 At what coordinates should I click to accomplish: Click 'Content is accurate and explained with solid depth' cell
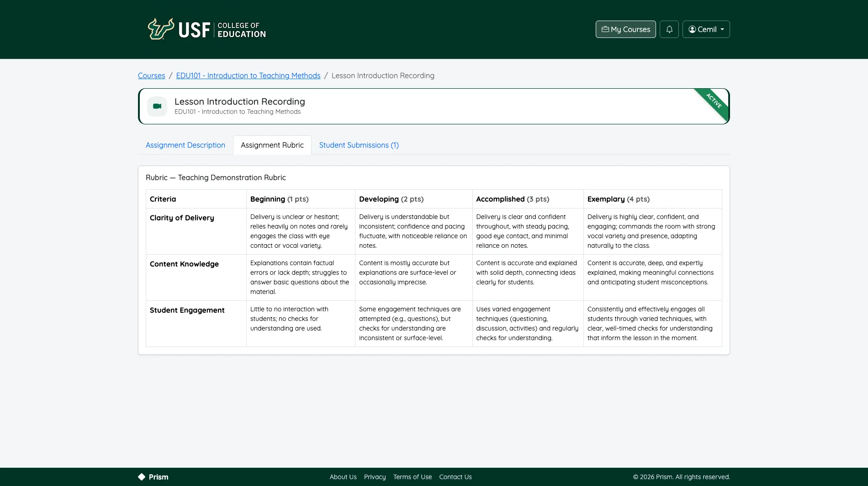(x=528, y=278)
